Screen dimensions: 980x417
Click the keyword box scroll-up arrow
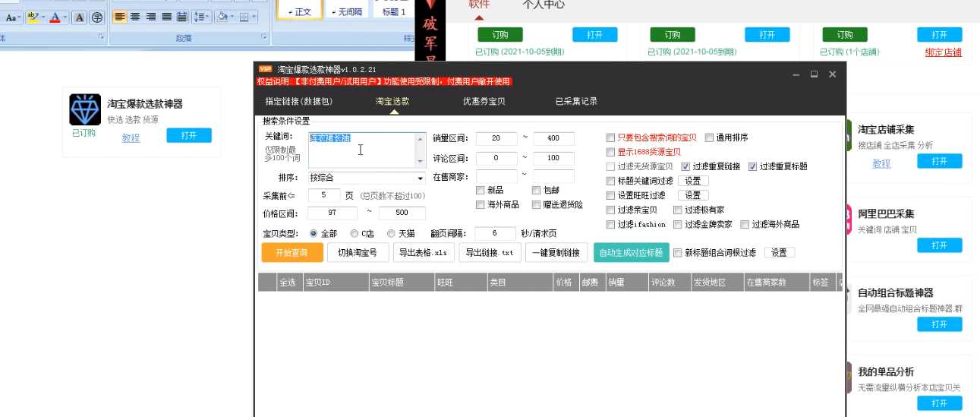421,138
